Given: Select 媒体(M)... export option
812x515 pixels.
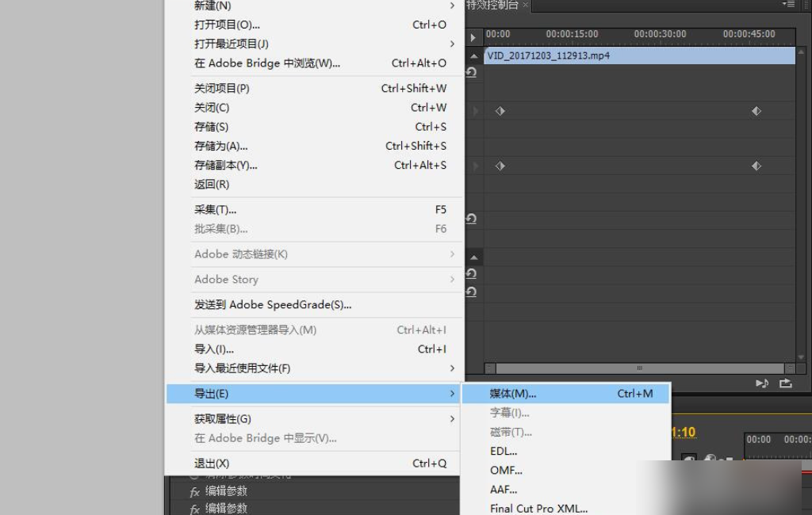Looking at the screenshot, I should tap(566, 394).
